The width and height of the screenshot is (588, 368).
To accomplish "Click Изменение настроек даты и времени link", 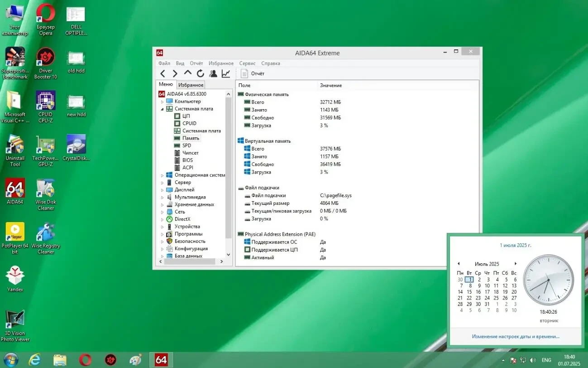I will [x=515, y=336].
